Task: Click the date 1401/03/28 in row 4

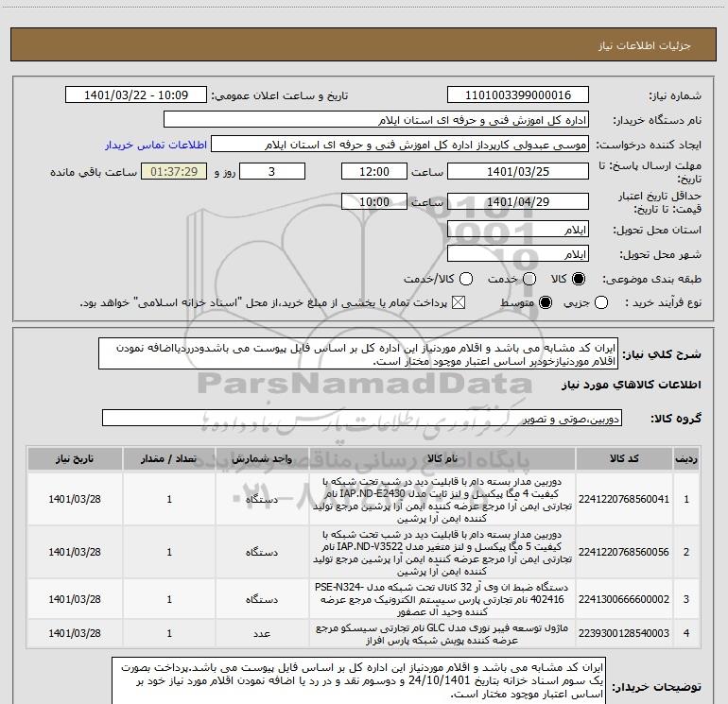Action: point(75,633)
